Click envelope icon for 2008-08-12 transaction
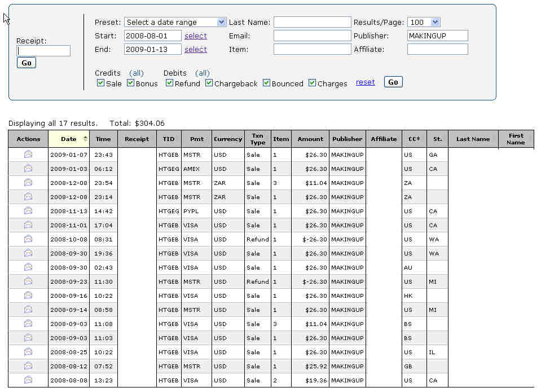The height and width of the screenshot is (392, 541). (28, 365)
